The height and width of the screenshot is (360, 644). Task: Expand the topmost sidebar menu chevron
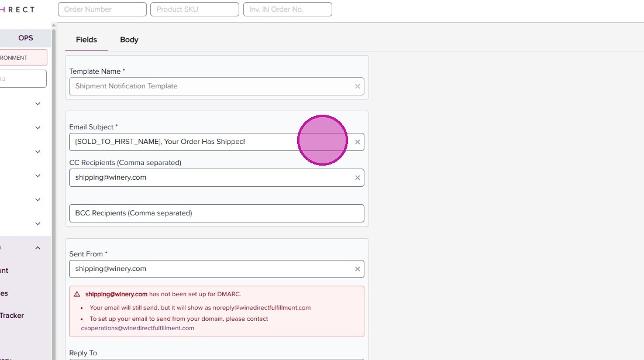pos(37,104)
